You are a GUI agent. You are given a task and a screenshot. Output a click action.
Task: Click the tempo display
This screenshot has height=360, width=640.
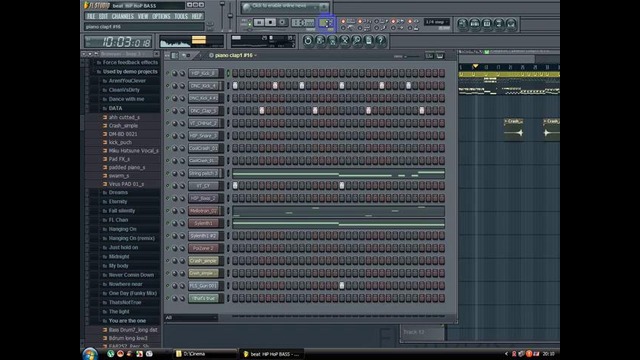[303, 23]
